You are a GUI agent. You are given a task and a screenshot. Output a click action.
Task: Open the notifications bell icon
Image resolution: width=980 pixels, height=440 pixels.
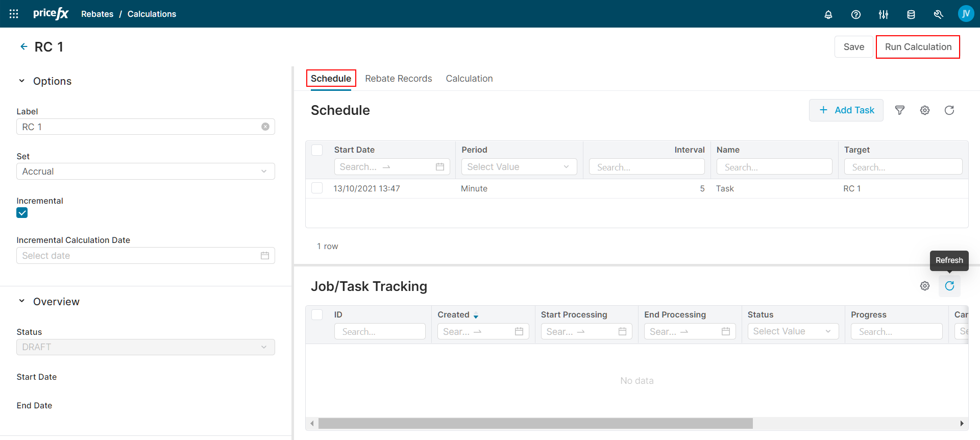click(828, 14)
